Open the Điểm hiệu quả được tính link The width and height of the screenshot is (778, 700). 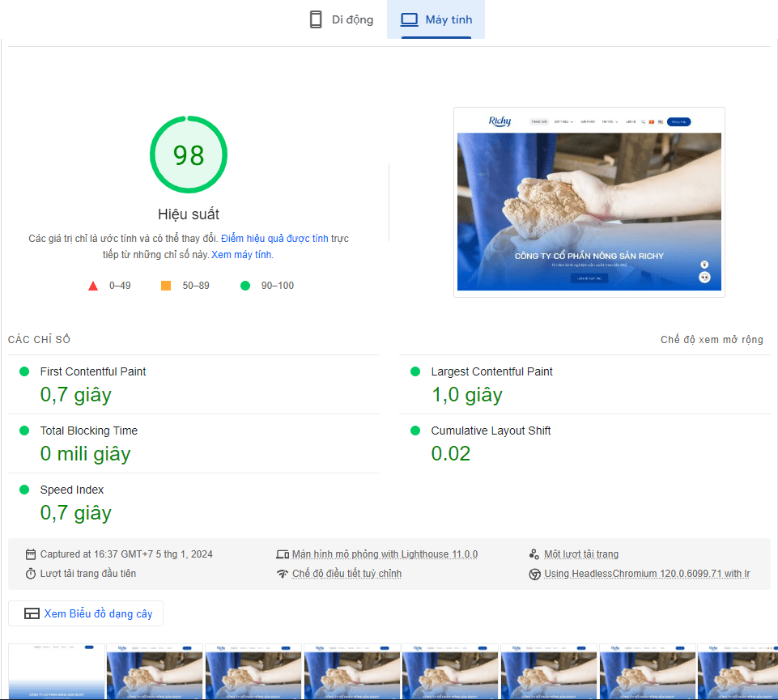point(274,239)
